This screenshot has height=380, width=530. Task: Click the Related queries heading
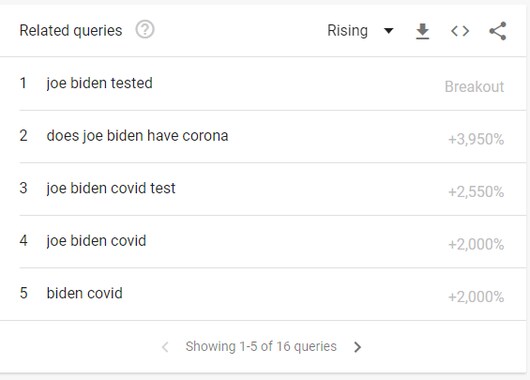pyautogui.click(x=71, y=30)
